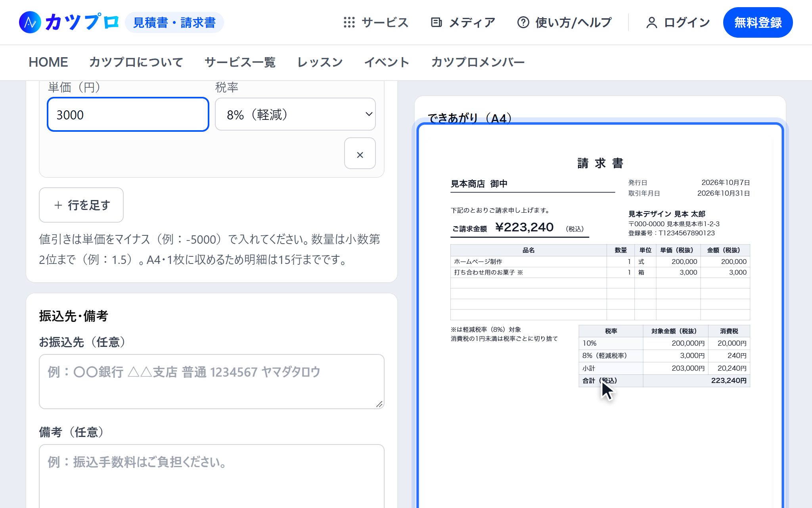Click the 単価（円） input field with 3000
The width and height of the screenshot is (812, 508).
pos(128,114)
